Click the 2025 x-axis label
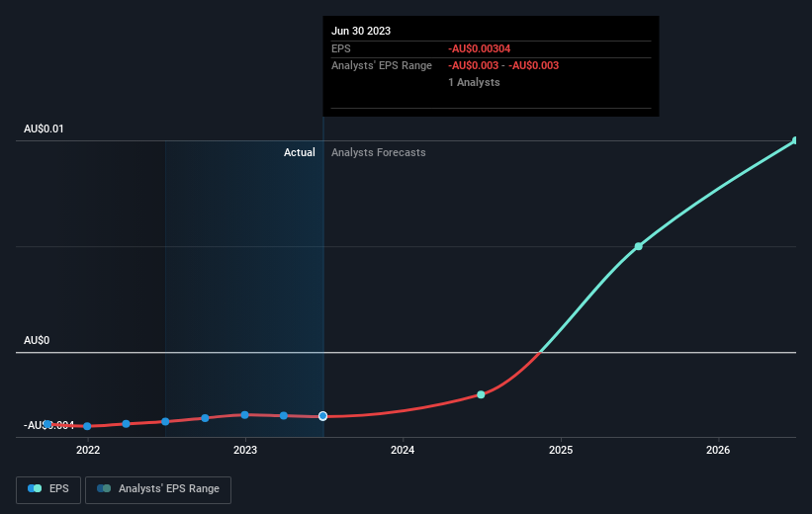This screenshot has width=812, height=514. pos(561,450)
